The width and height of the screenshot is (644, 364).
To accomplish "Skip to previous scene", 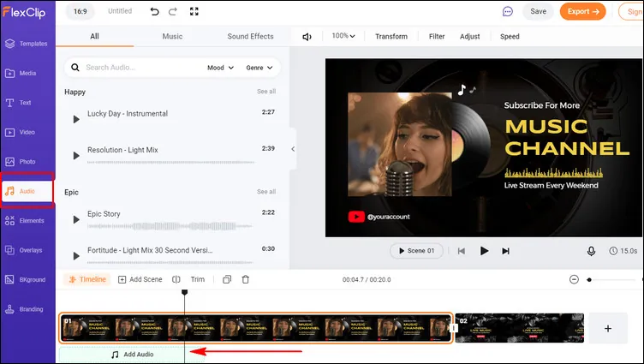I will [462, 251].
